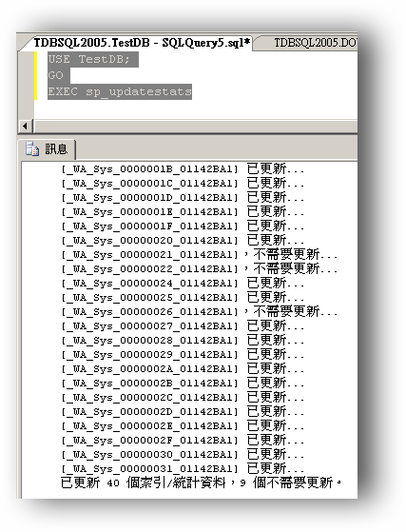
Task: Click the editor's horizontal scrollbar track
Action: [x=195, y=127]
